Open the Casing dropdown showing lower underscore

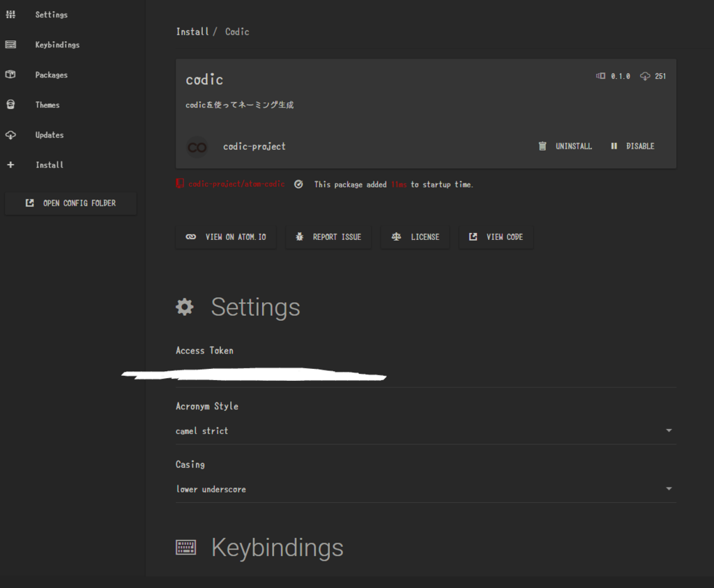point(426,489)
